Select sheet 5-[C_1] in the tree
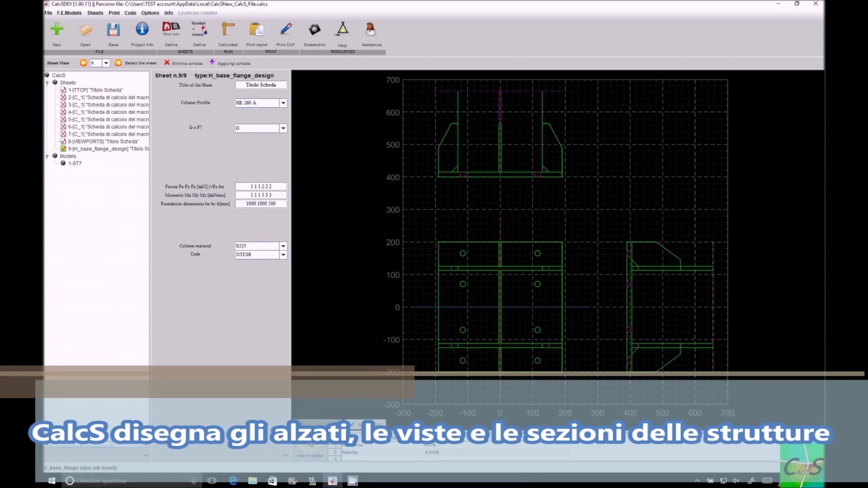The image size is (868, 488). [108, 120]
